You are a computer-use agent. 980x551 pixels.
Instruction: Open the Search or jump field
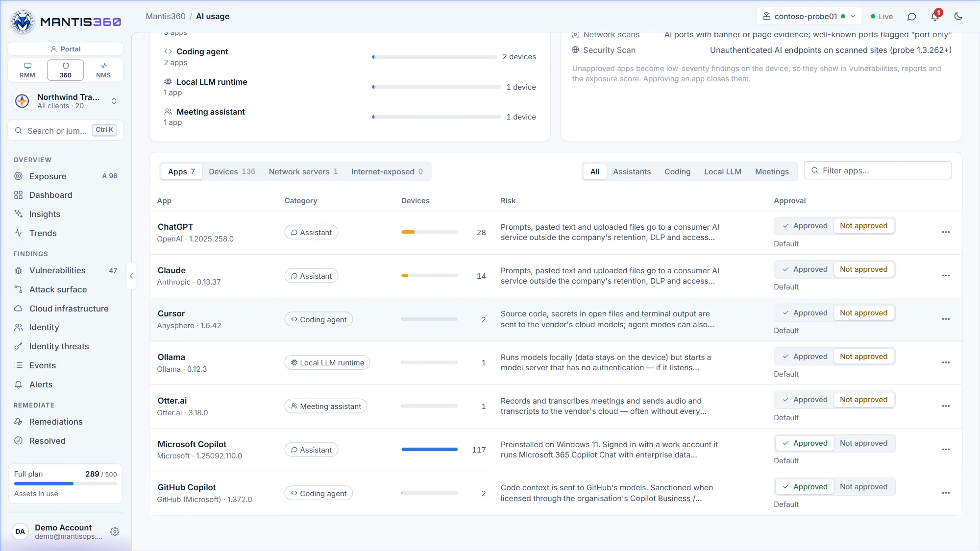tap(66, 131)
